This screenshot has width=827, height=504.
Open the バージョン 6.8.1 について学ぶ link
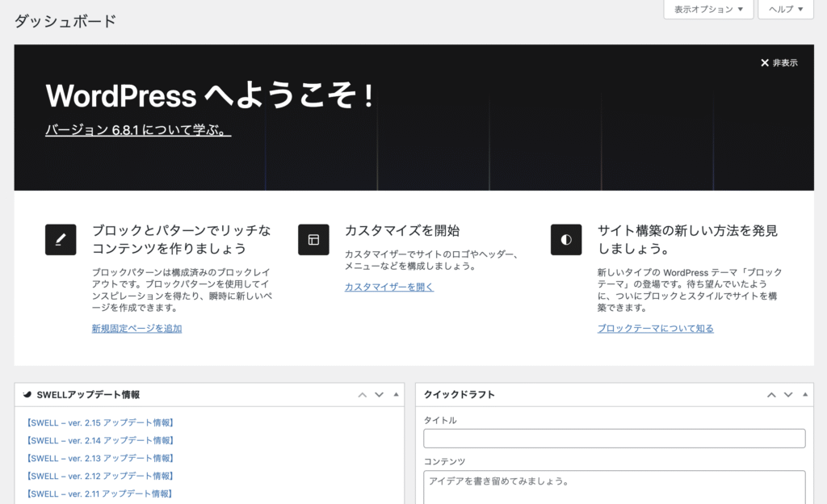click(x=138, y=130)
